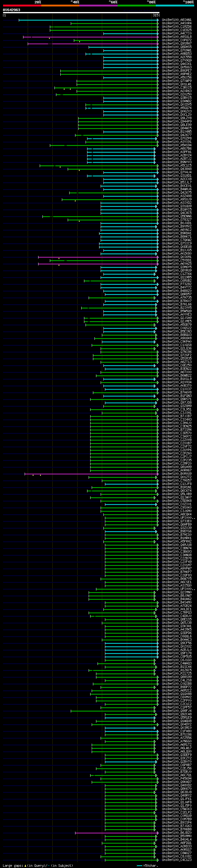The width and height of the screenshot is (197, 868).
Task: Click the UniRef100_Q3B0I5 label
Action: [177, 98]
